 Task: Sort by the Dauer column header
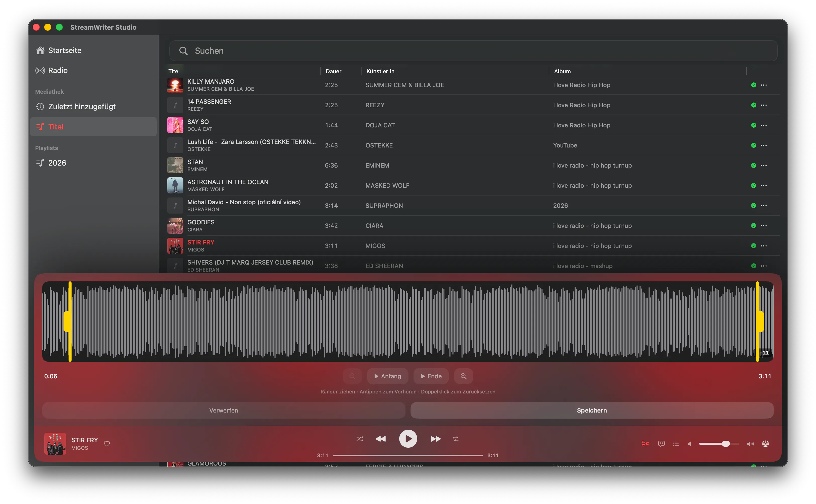[x=333, y=71]
